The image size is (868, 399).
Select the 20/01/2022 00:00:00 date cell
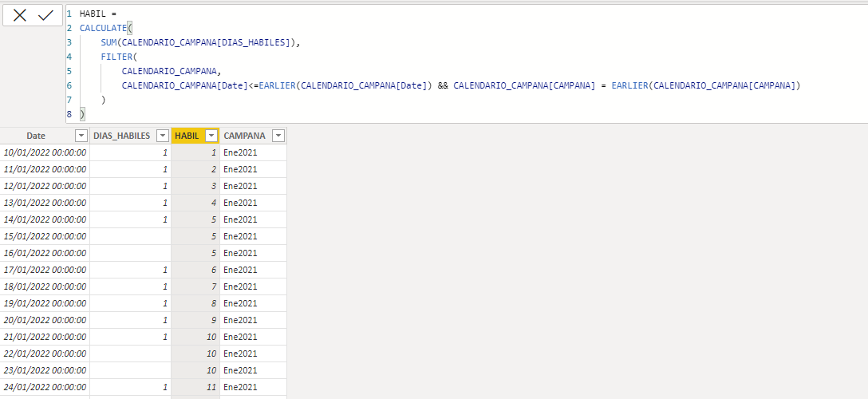pos(45,320)
